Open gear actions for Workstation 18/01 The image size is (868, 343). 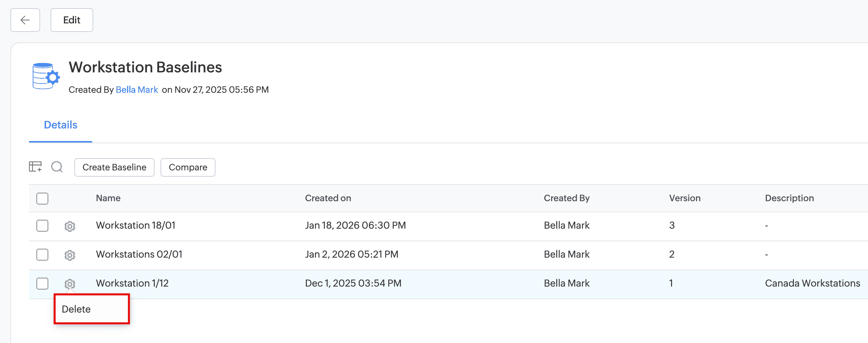pyautogui.click(x=70, y=226)
